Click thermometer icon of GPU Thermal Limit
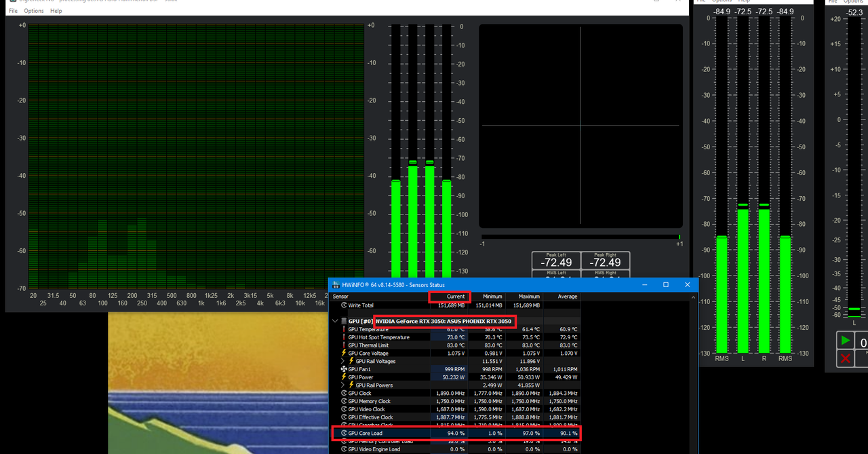Screen dimensions: 868x454 pos(344,345)
